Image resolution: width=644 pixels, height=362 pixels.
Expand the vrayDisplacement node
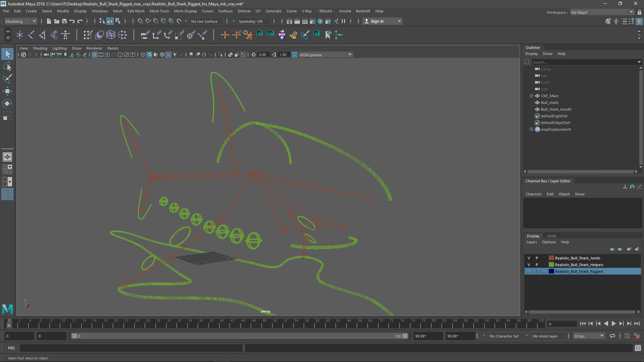(x=531, y=129)
